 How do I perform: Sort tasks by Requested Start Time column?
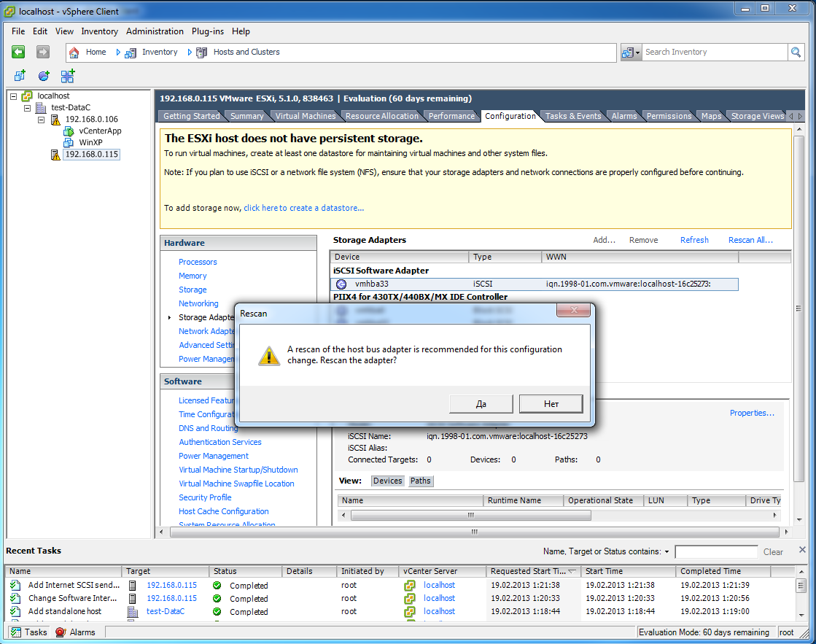pos(533,571)
